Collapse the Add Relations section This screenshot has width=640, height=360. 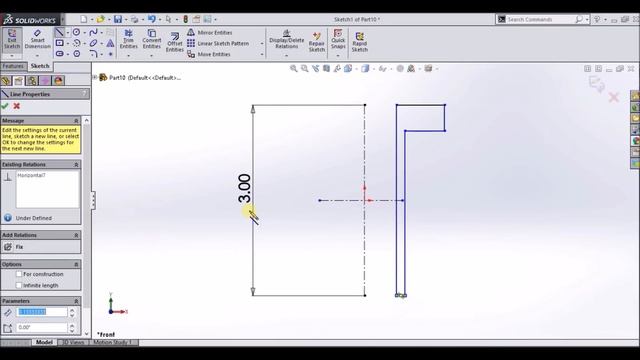76,236
